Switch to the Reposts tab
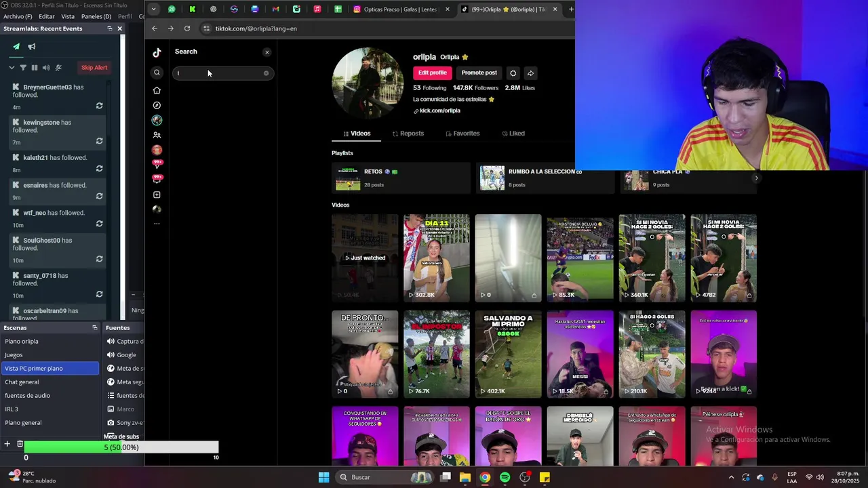 pos(408,134)
